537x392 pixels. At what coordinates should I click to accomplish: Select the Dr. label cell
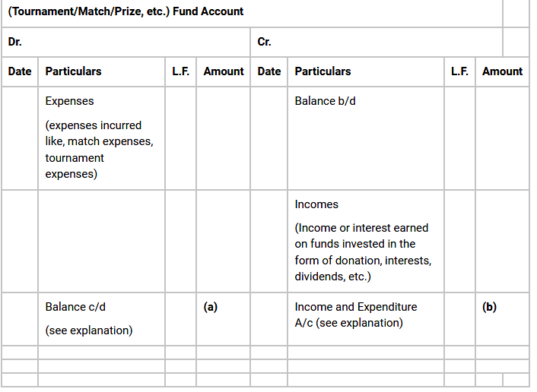[x=15, y=42]
